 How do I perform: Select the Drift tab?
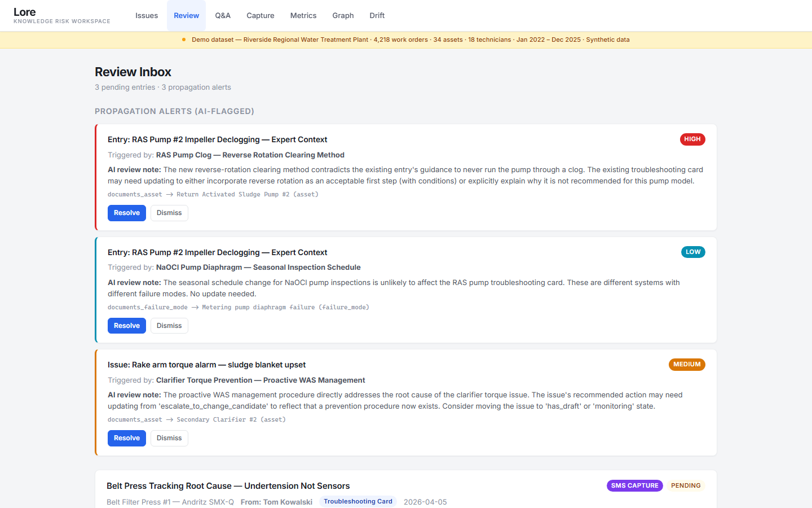(377, 15)
